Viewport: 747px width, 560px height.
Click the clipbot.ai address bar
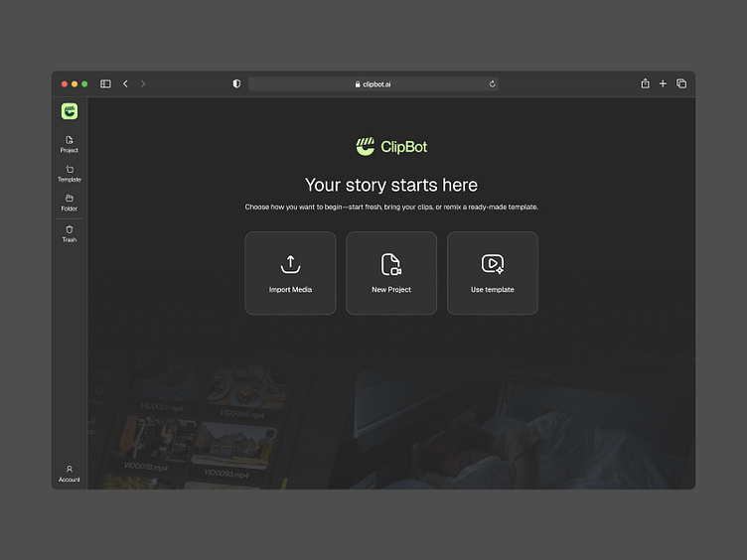pyautogui.click(x=373, y=83)
